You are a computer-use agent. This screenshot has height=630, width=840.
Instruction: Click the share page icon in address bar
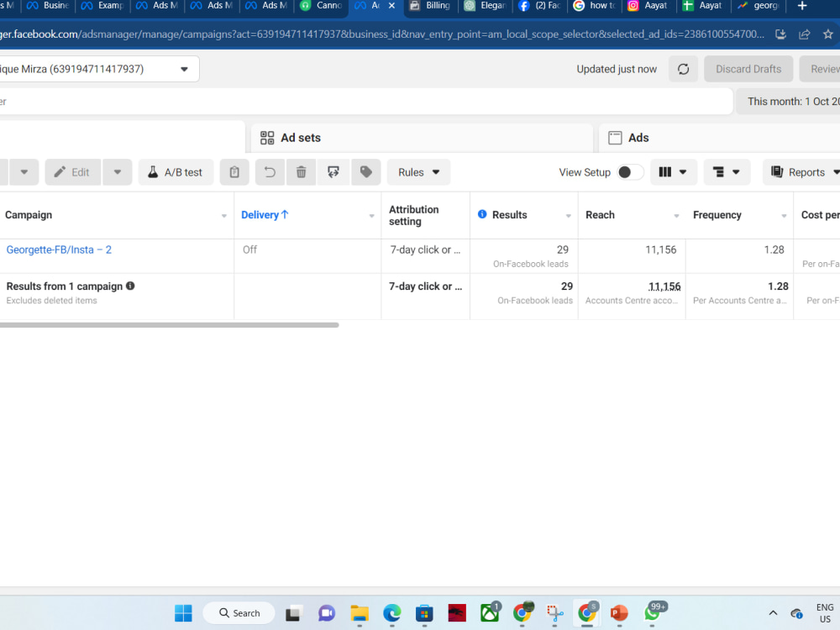805,34
